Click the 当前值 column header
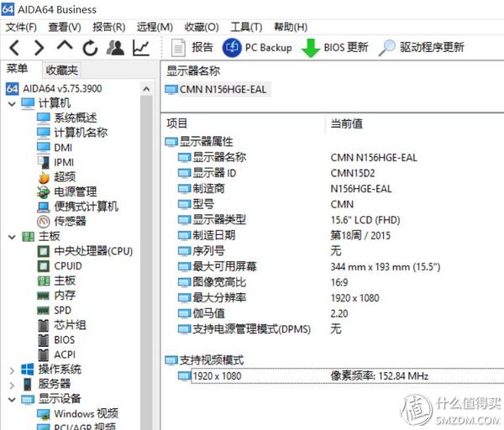 click(x=346, y=123)
